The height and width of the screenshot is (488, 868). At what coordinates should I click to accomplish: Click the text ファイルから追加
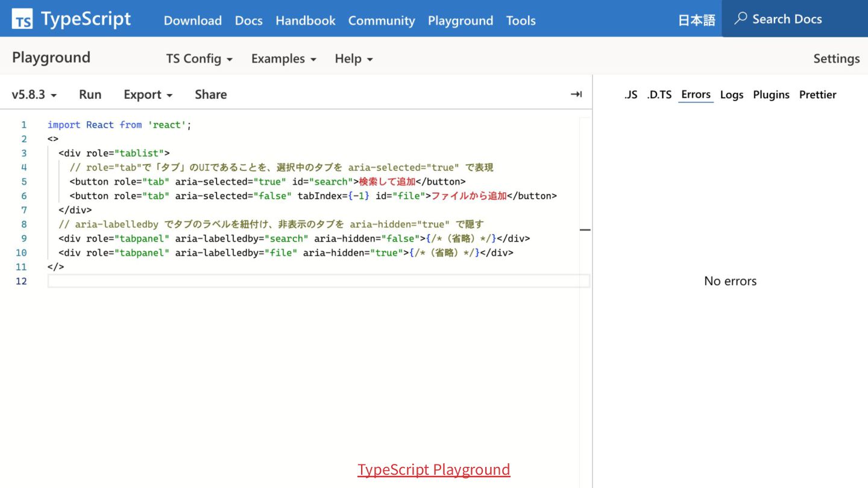click(x=469, y=196)
